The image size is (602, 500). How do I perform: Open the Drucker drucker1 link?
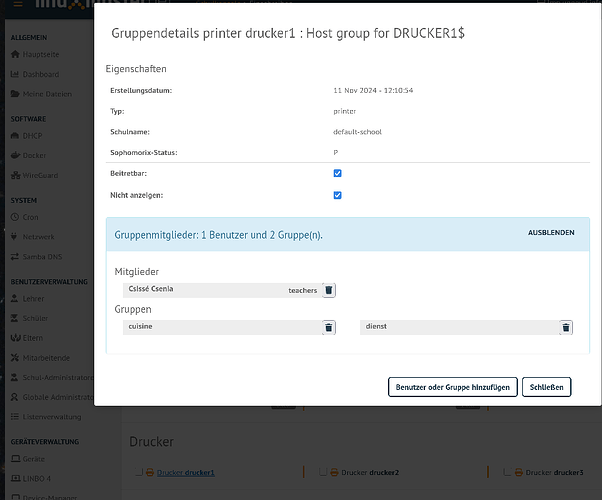coord(185,472)
